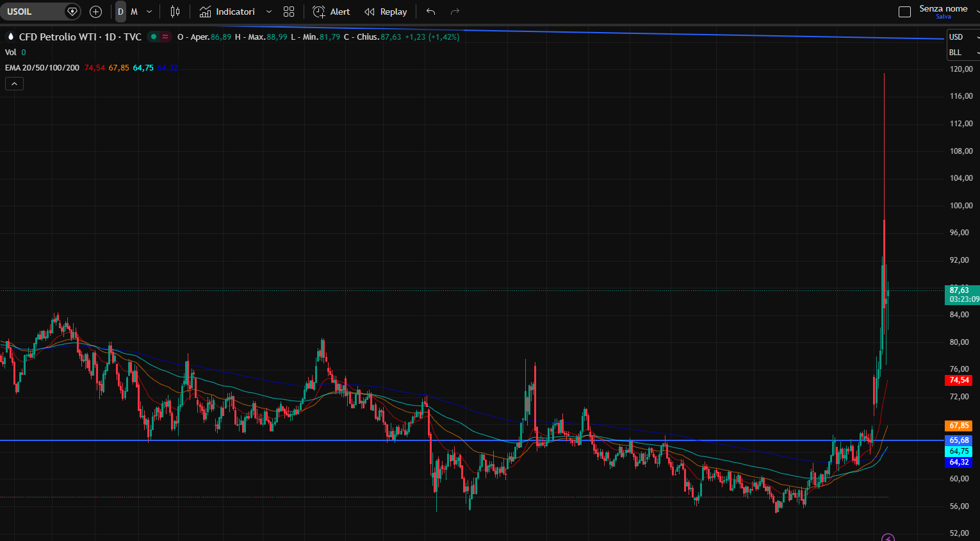Click the red 74,54 EMA price label
Viewport: 980px width, 541px height.
(959, 381)
